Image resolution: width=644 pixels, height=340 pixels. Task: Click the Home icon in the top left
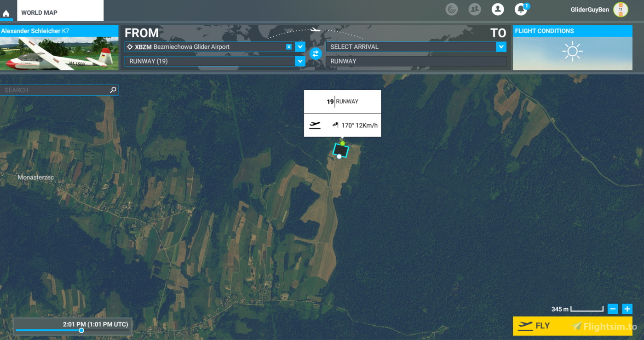(6, 12)
